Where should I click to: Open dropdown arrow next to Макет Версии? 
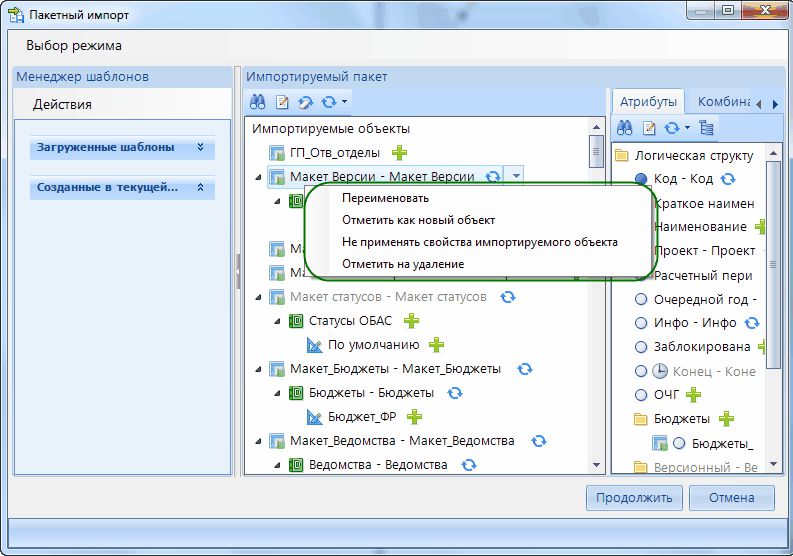[x=516, y=176]
